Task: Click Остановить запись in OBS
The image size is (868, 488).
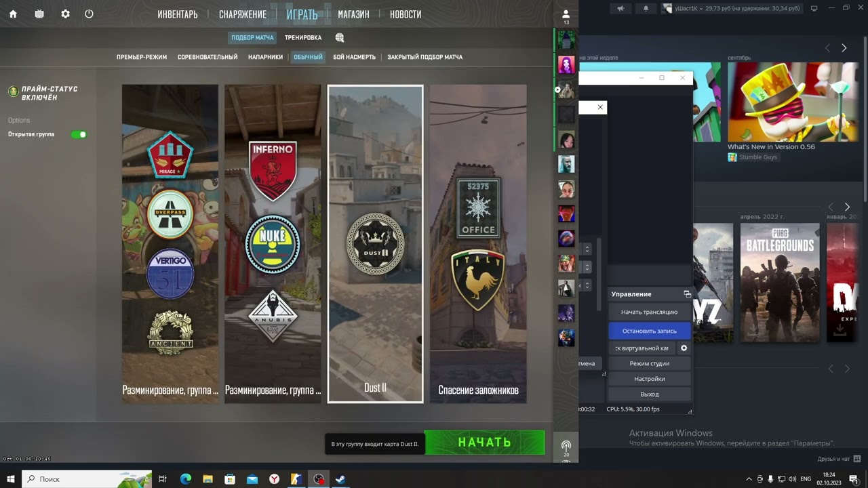Action: point(650,331)
